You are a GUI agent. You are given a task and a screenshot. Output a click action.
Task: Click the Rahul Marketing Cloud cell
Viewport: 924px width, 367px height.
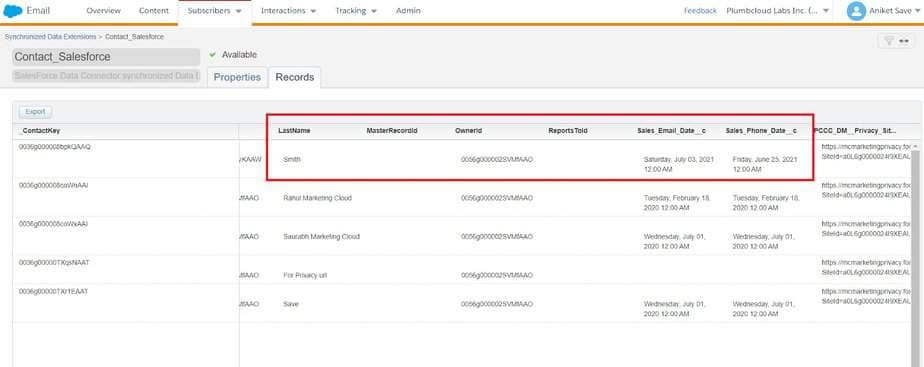(x=317, y=198)
